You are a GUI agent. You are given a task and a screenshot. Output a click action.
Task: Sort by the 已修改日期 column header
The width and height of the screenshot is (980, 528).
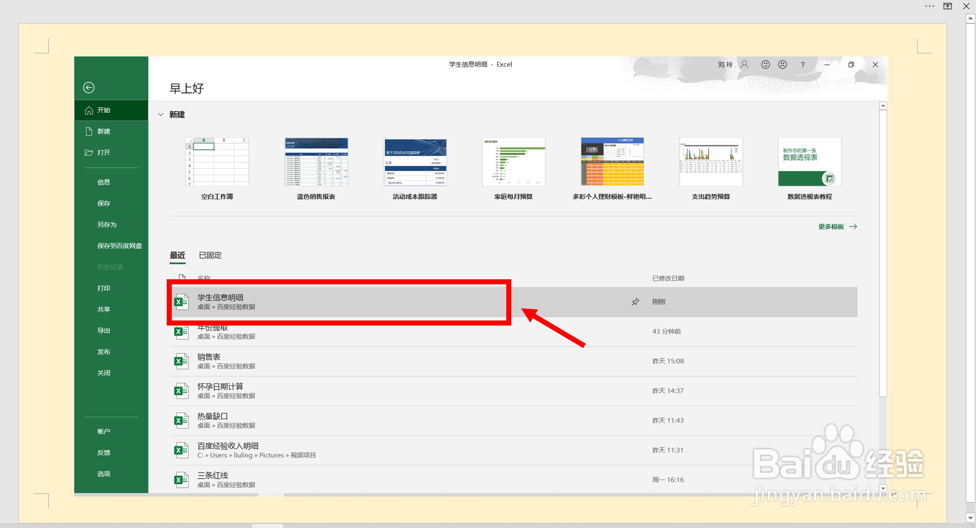click(x=668, y=278)
